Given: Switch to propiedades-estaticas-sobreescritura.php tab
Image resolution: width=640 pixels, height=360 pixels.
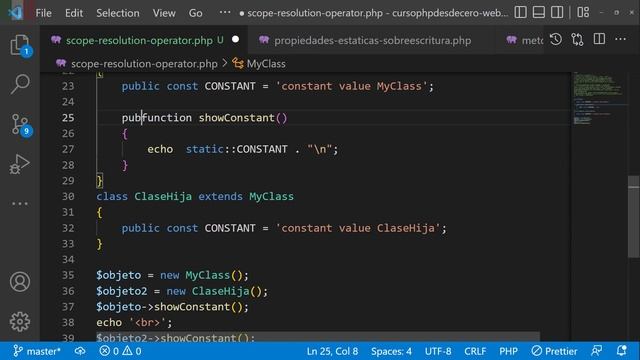Looking at the screenshot, I should pos(372,40).
